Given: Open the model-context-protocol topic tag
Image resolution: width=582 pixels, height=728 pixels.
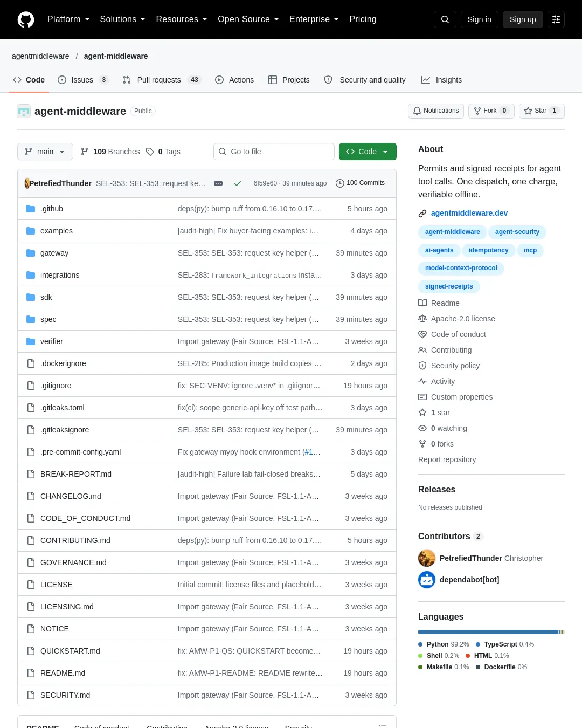Looking at the screenshot, I should (461, 268).
